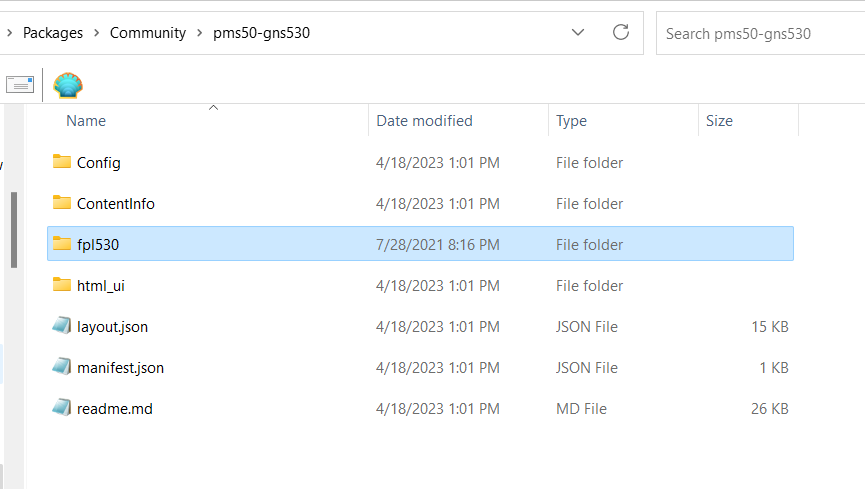
Task: Open the seashell toolbar icon
Action: [x=68, y=85]
